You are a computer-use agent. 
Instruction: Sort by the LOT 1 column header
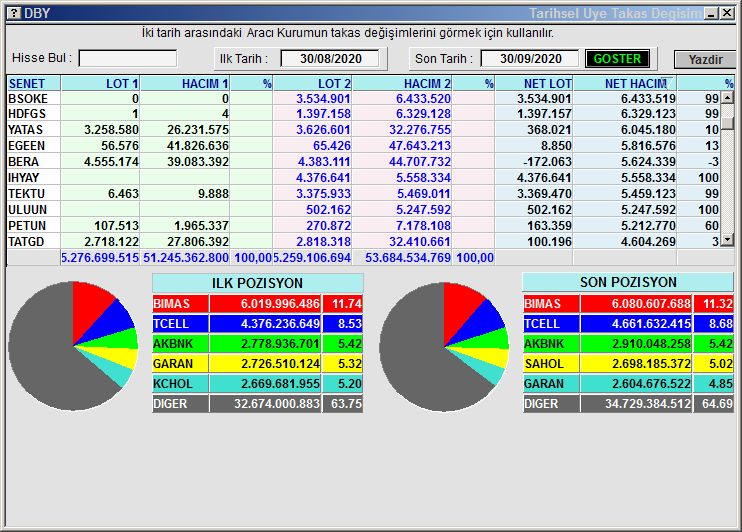click(100, 83)
